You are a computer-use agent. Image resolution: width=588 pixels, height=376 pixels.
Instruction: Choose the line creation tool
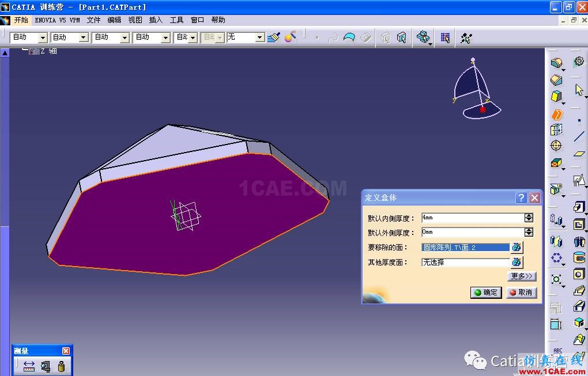[x=579, y=136]
